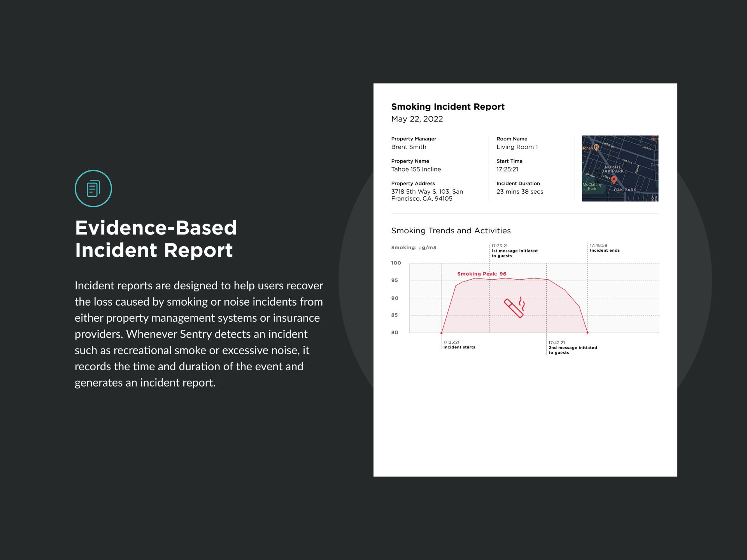
Task: Click the y-axis value 85
Action: click(x=395, y=315)
